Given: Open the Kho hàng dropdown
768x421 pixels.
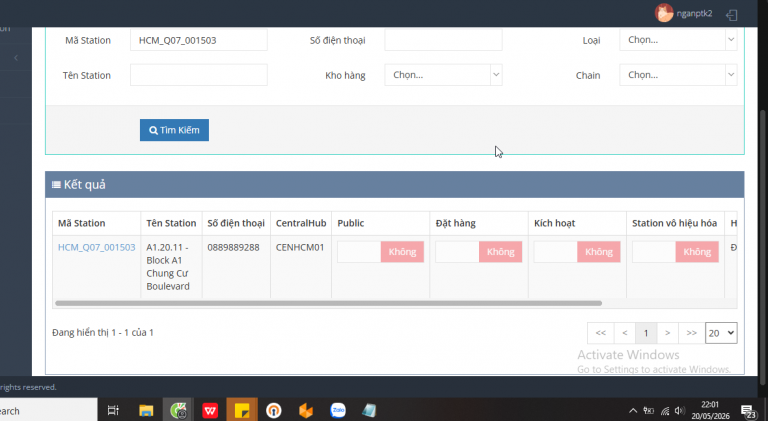Looking at the screenshot, I should pos(443,75).
